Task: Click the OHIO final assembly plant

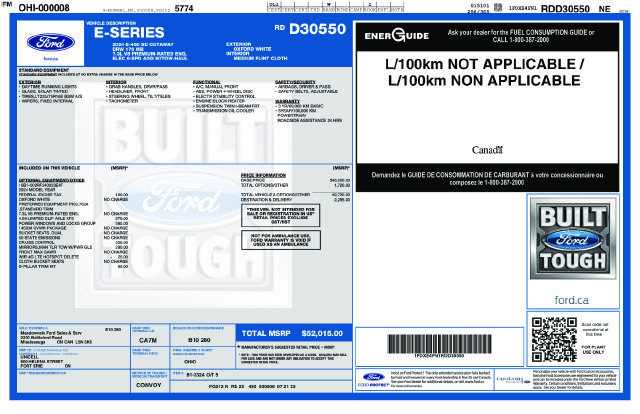Action: [x=190, y=362]
